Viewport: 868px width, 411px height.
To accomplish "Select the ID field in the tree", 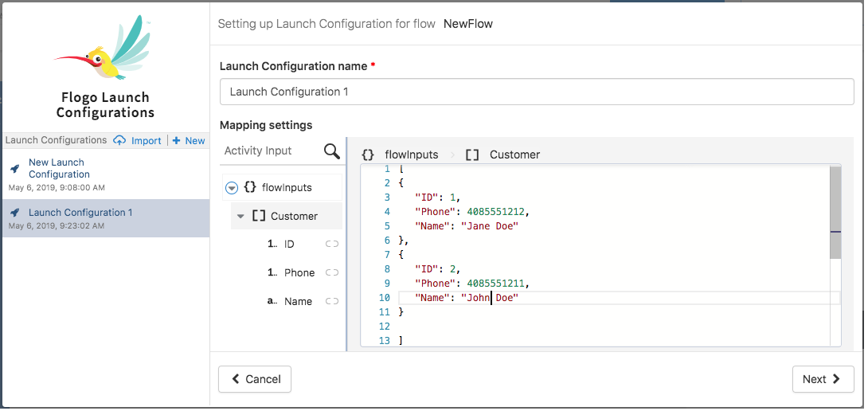I will 289,245.
